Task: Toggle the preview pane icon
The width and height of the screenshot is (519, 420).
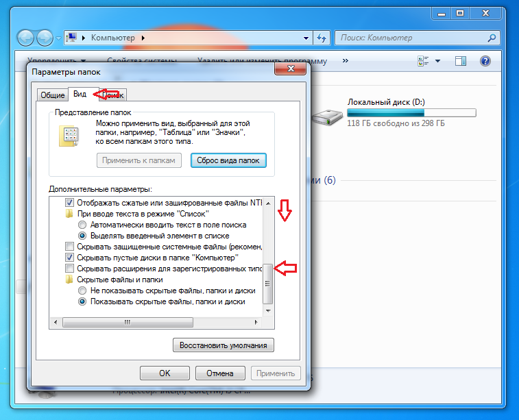Action: click(461, 61)
